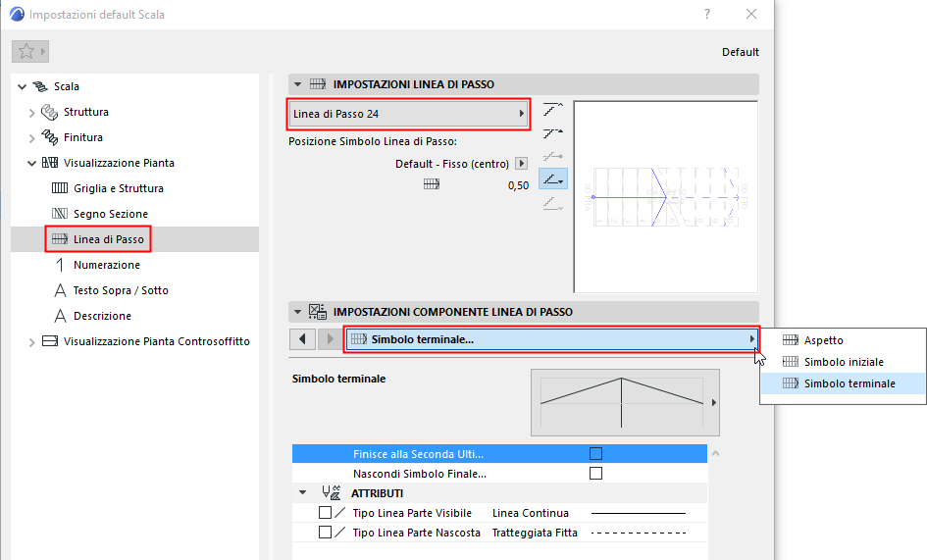The height and width of the screenshot is (560, 927).
Task: Select third walking line symbol icon
Action: [553, 156]
